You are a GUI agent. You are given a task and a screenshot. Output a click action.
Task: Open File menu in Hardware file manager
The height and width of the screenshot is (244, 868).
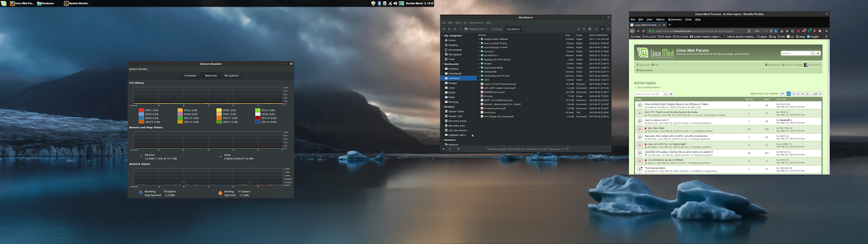443,23
